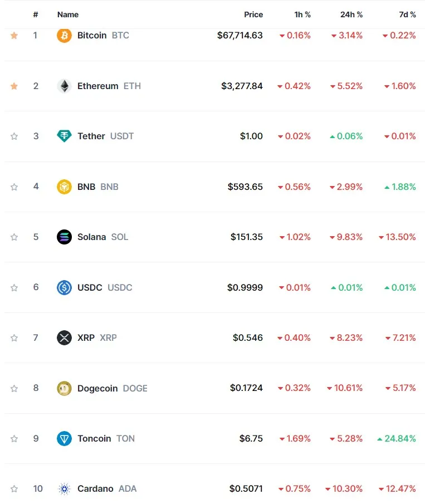Click the Toncoin logo icon
The image size is (425, 504).
pyautogui.click(x=64, y=438)
